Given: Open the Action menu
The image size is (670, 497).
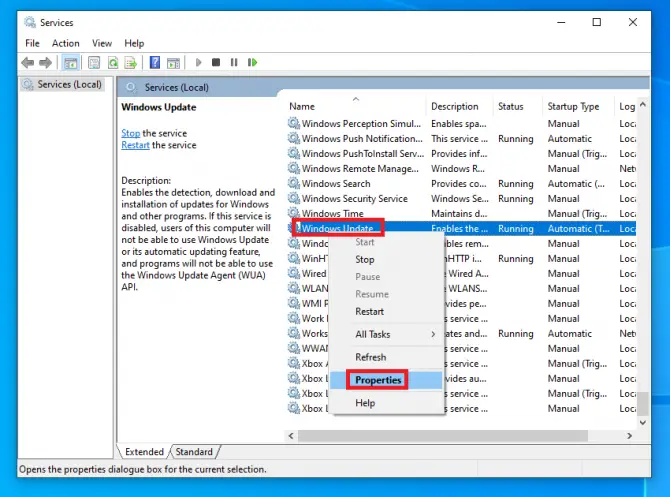Looking at the screenshot, I should click(65, 43).
